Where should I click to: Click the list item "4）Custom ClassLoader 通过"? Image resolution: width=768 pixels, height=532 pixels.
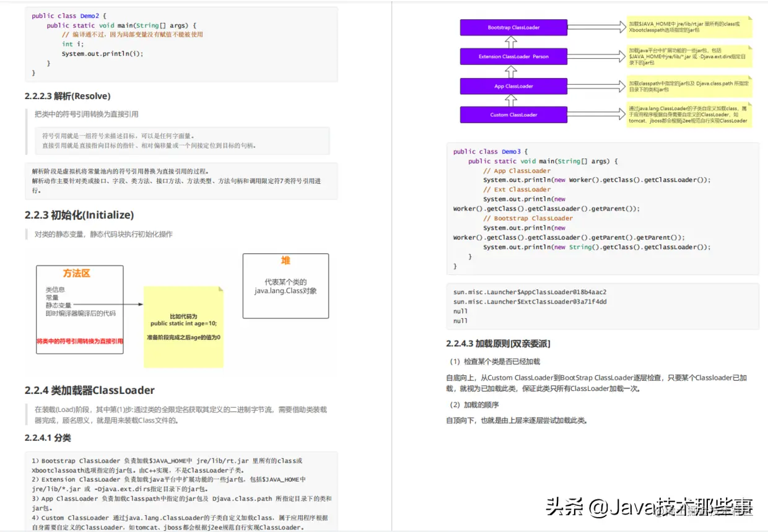point(180,522)
